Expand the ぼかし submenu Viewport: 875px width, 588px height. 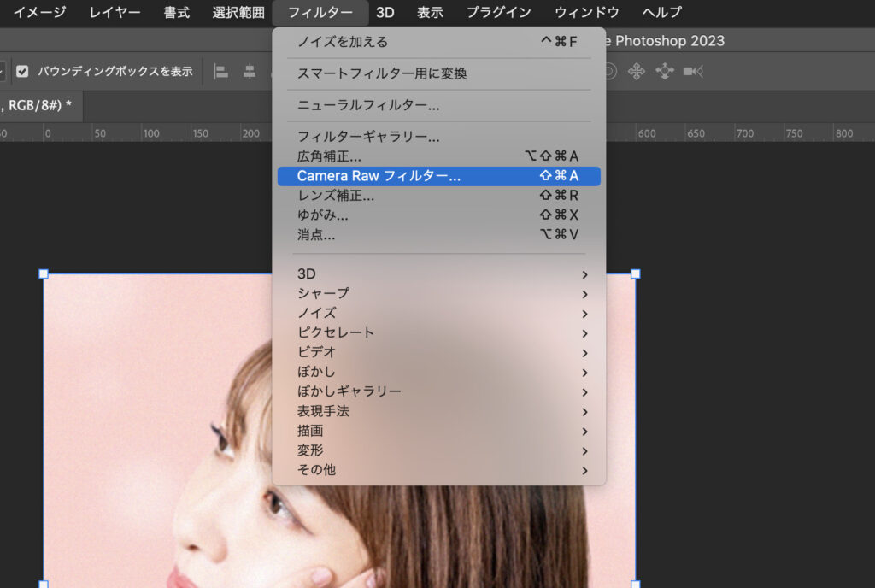438,372
